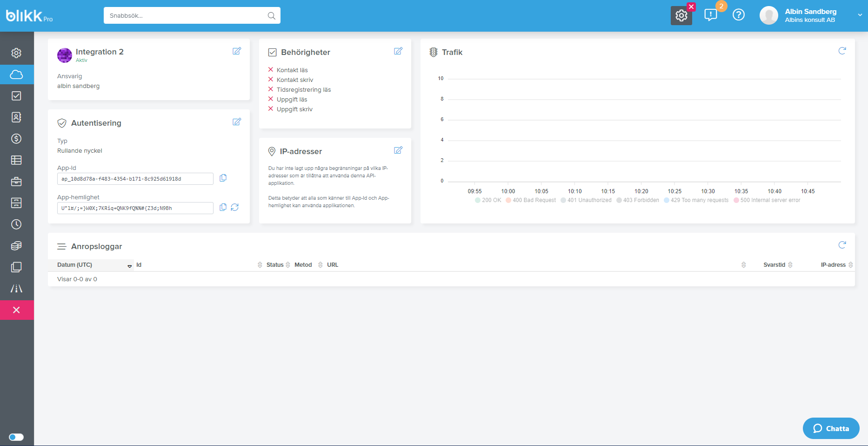Edit the Autentisering settings
The image size is (868, 446).
[x=237, y=122]
